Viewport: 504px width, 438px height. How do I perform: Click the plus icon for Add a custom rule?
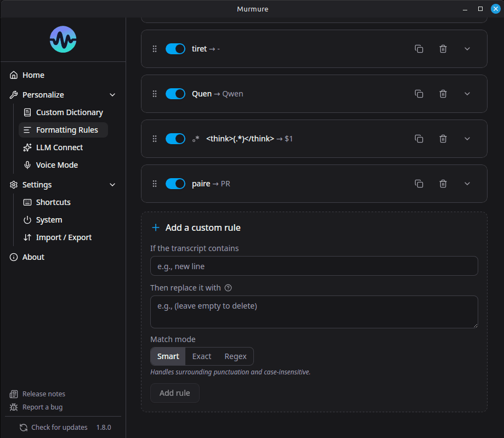156,227
